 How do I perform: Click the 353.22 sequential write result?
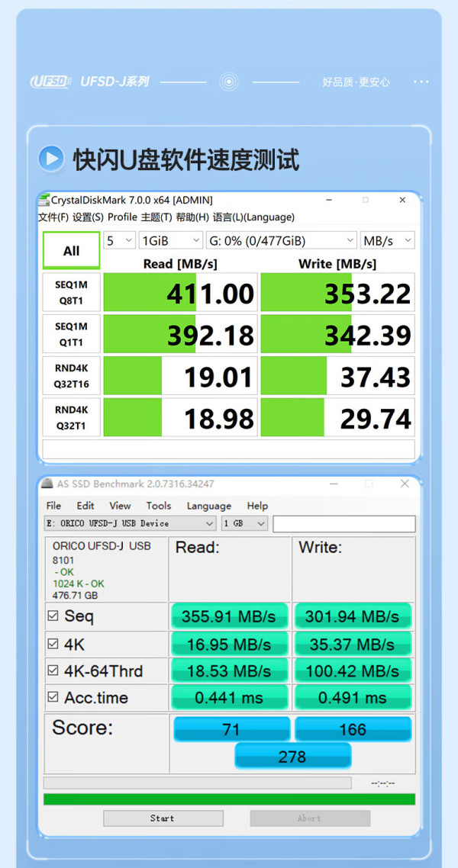338,292
